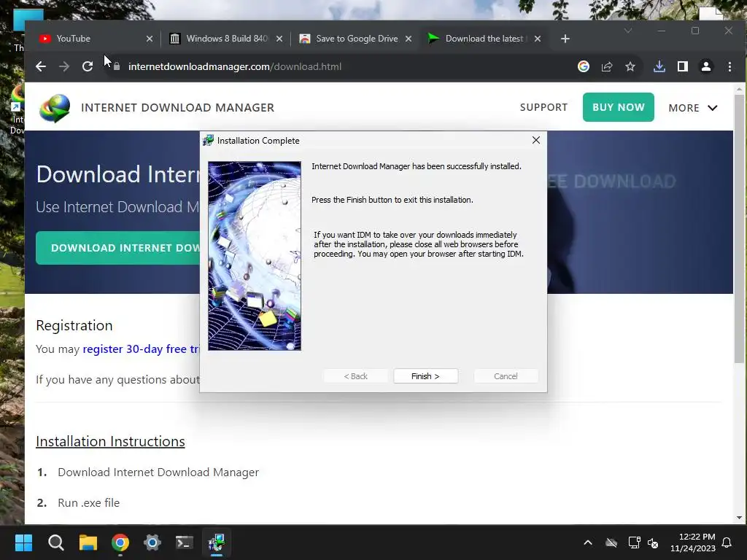Viewport: 747px width, 560px height.
Task: Open clock and date 12:22 PM
Action: click(693, 542)
